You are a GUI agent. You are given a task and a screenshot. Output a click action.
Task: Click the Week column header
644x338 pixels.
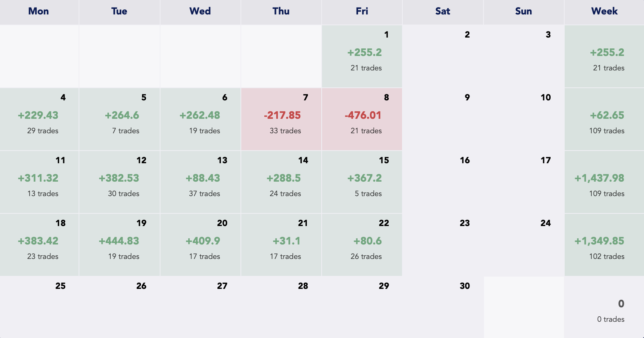point(604,12)
